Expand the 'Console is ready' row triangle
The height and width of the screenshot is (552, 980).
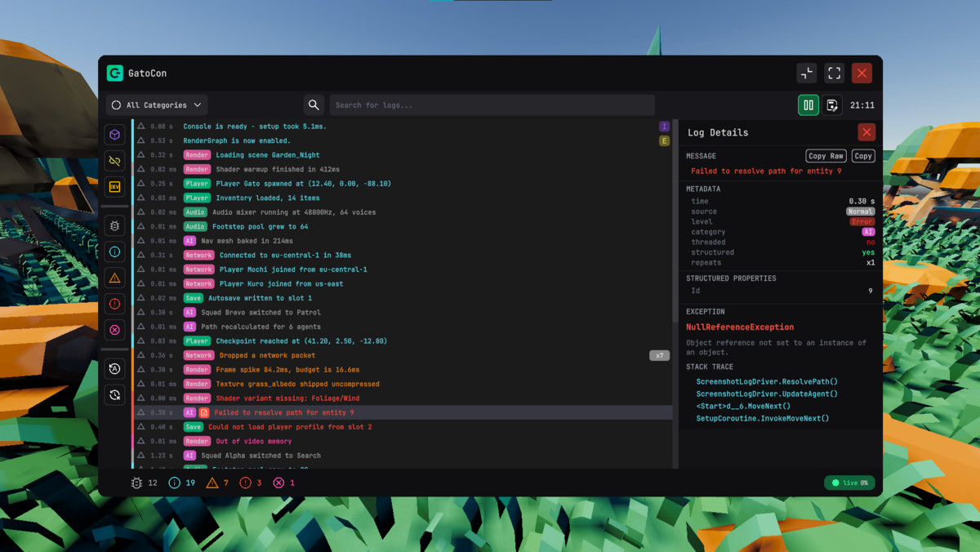141,127
